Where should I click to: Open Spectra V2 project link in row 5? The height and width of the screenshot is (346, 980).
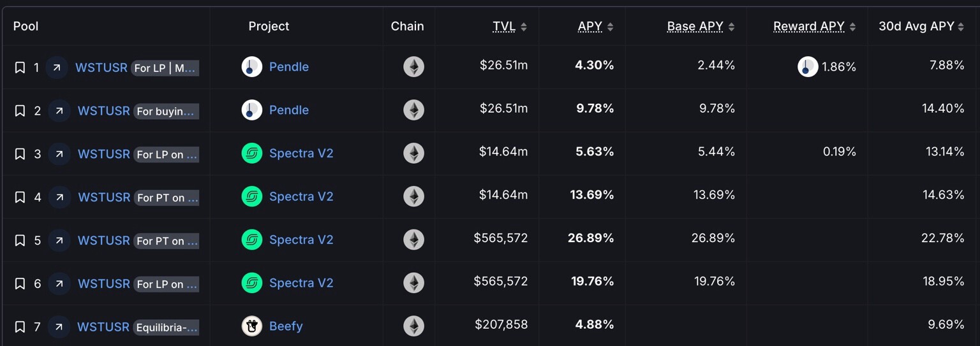(x=301, y=240)
